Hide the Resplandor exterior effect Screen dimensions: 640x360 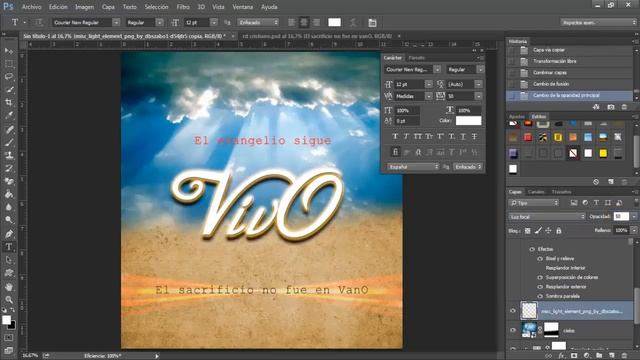click(x=540, y=287)
